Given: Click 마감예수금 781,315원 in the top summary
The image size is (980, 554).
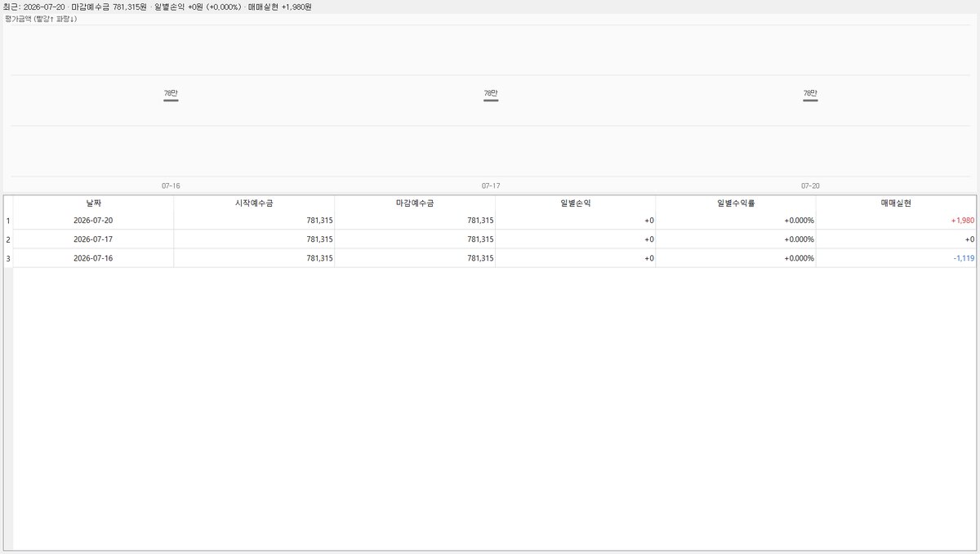Looking at the screenshot, I should pyautogui.click(x=109, y=7).
